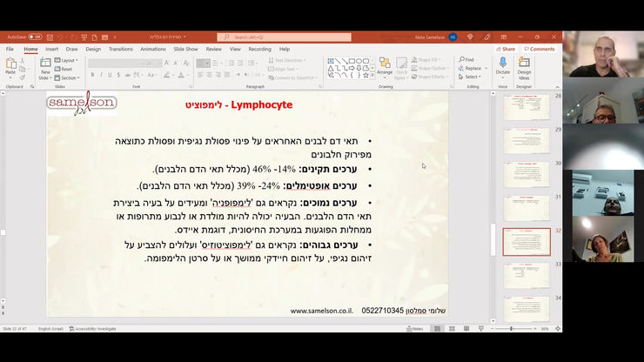Click Start From Beginning presentation icon
Screen dimensions: 644x362
pos(84,37)
